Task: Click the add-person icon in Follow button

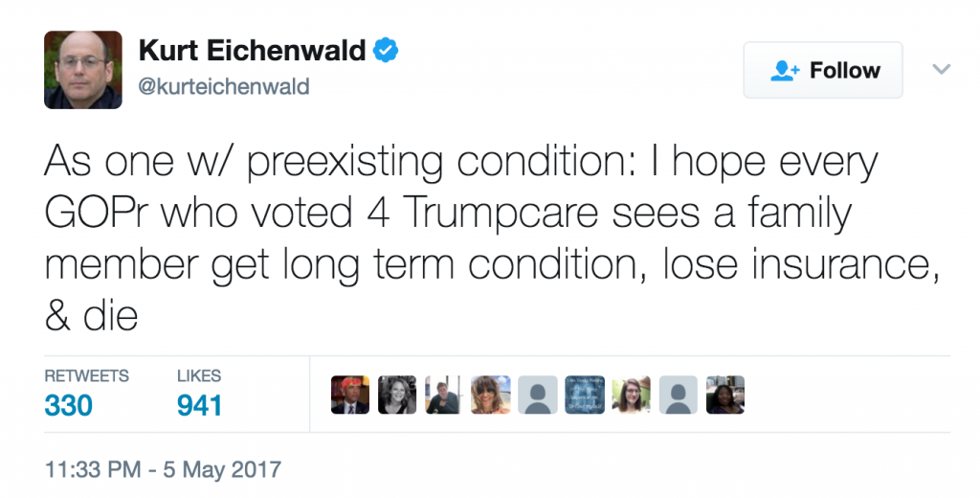Action: (x=785, y=71)
